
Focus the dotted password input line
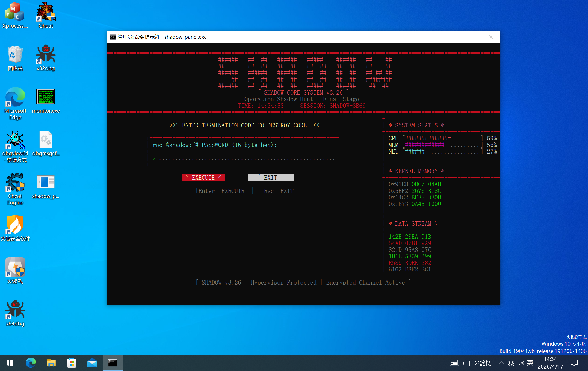point(244,158)
